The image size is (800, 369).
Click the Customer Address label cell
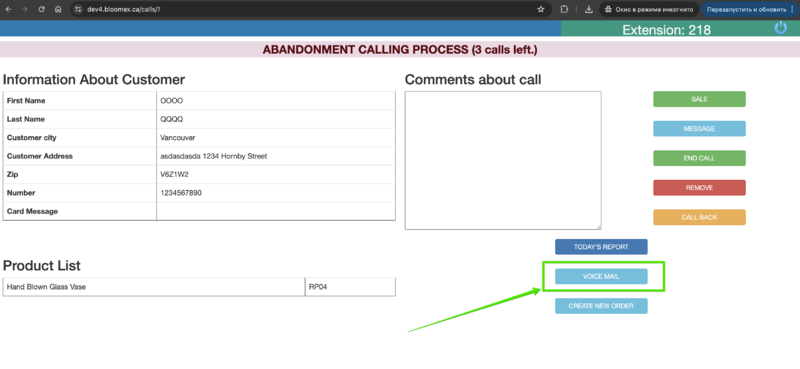click(x=80, y=156)
